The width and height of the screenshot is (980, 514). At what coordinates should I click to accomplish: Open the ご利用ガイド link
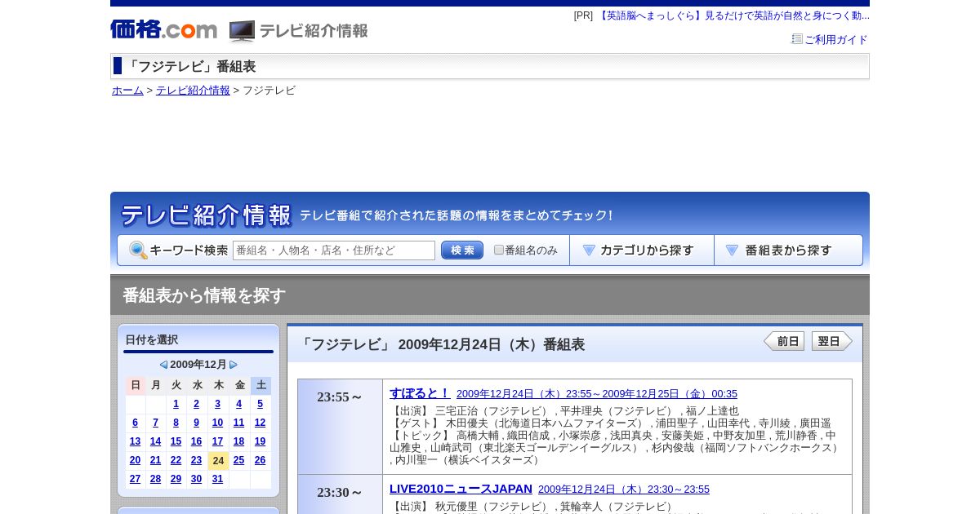[x=835, y=39]
